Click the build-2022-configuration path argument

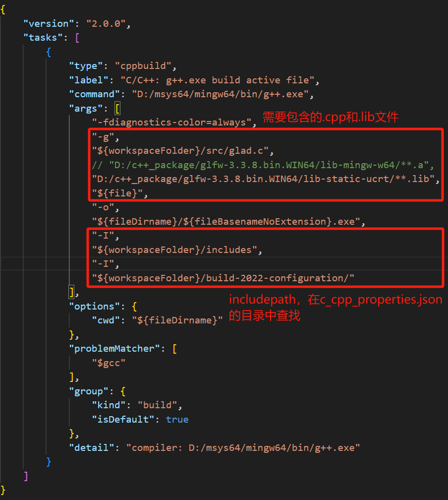click(x=223, y=278)
